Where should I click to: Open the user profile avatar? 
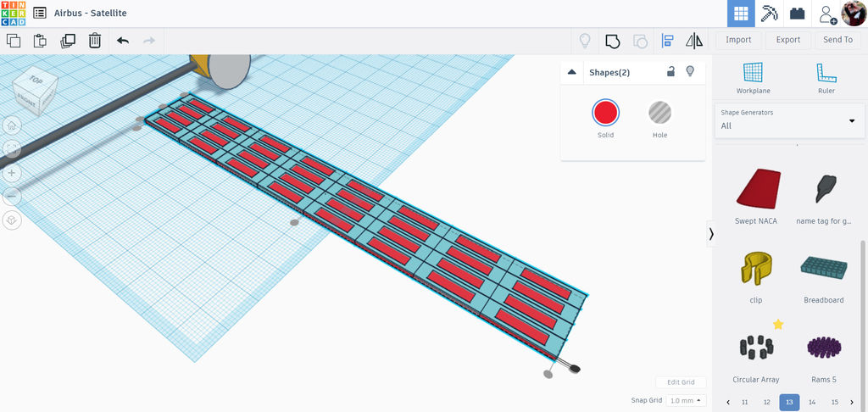(854, 14)
